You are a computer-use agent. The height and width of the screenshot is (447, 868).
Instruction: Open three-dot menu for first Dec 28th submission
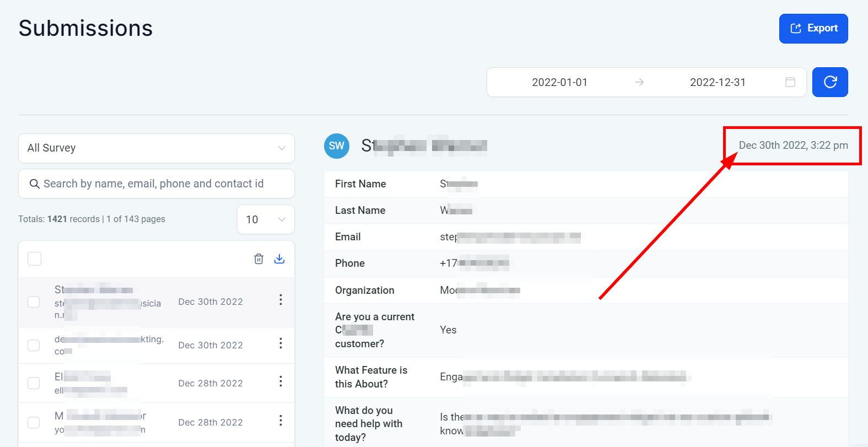pyautogui.click(x=281, y=381)
